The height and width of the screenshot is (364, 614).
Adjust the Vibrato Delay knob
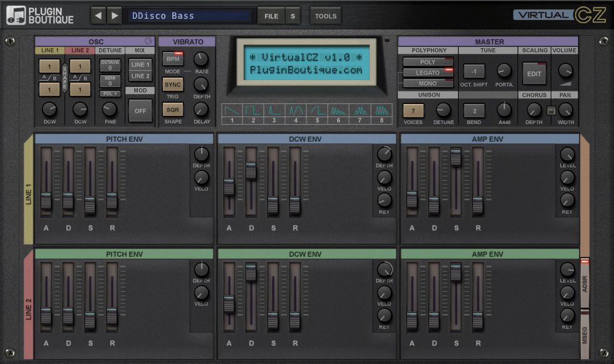[201, 109]
